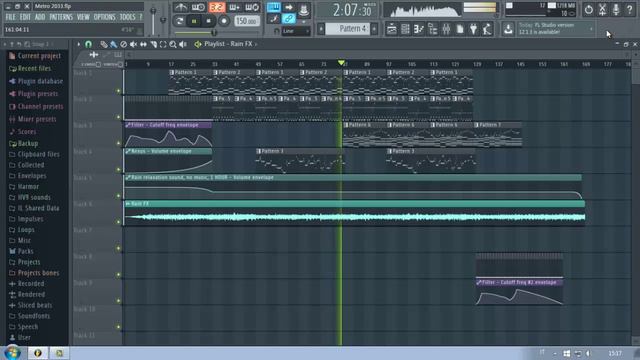Open the TOOLS menu

click(127, 17)
